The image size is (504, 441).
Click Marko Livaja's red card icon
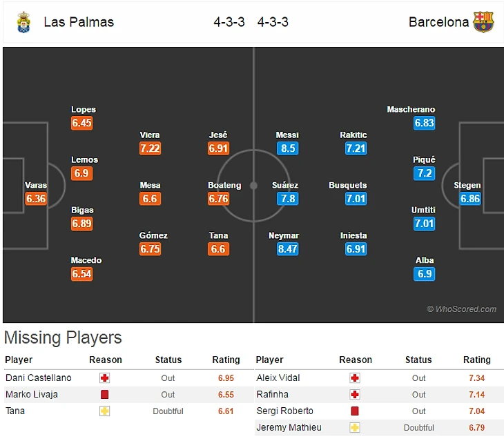coord(104,395)
